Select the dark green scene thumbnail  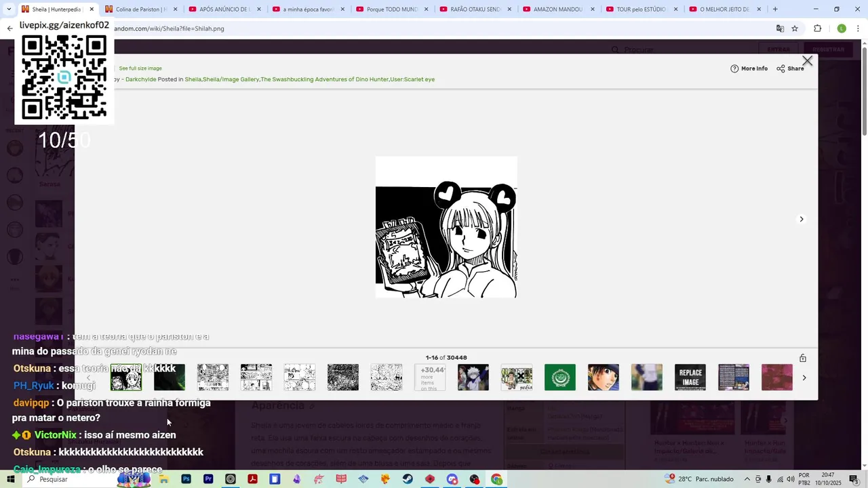pos(170,378)
